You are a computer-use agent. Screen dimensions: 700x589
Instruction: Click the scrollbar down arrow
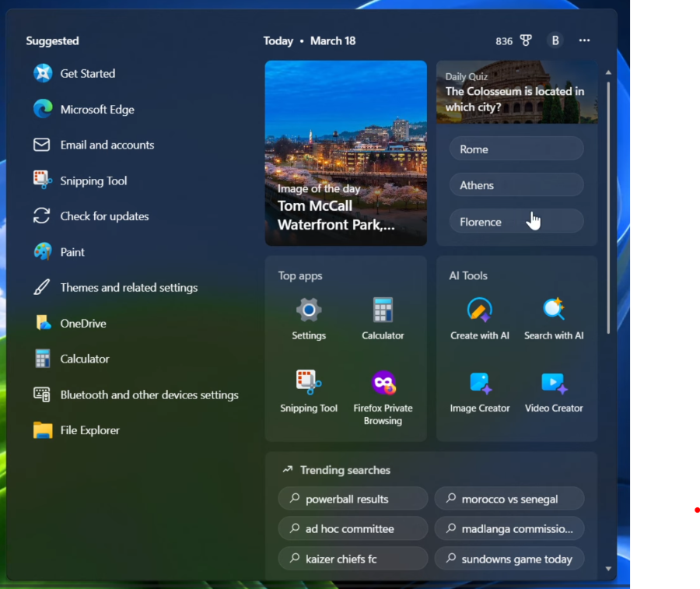(608, 569)
